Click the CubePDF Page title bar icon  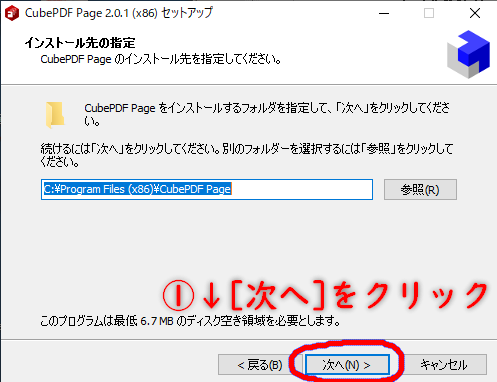(x=12, y=13)
